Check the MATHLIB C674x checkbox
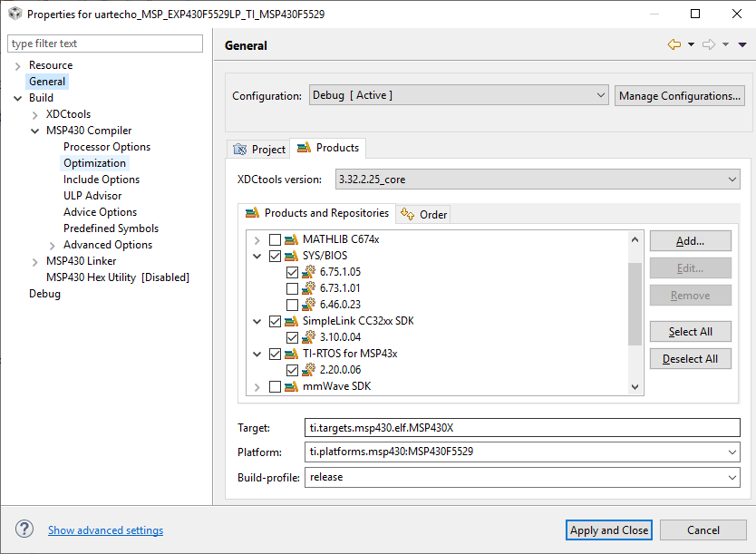756x554 pixels. click(x=275, y=239)
